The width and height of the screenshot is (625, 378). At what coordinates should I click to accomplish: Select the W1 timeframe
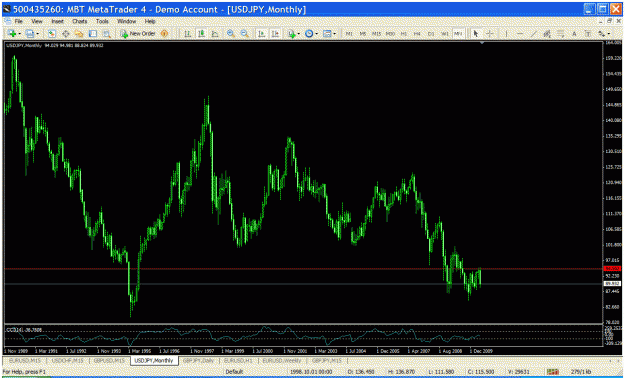444,34
